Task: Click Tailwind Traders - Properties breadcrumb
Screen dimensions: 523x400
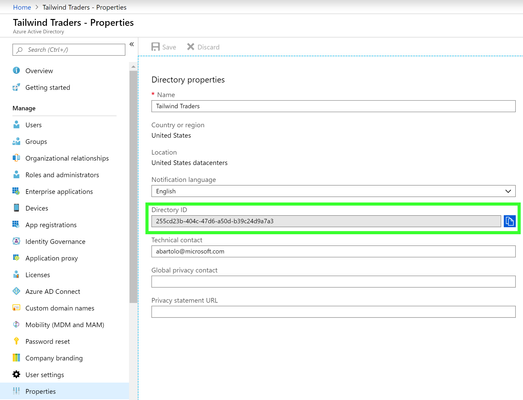Action: coord(84,7)
